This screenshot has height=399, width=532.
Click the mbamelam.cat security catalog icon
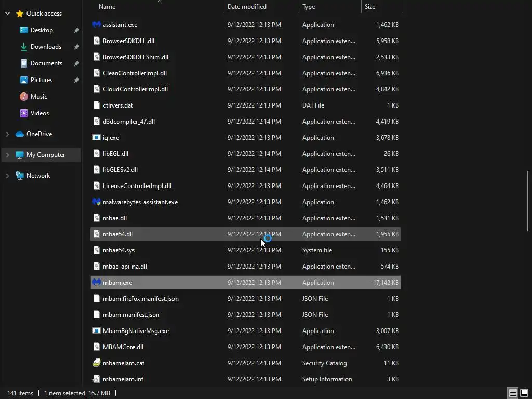(97, 363)
